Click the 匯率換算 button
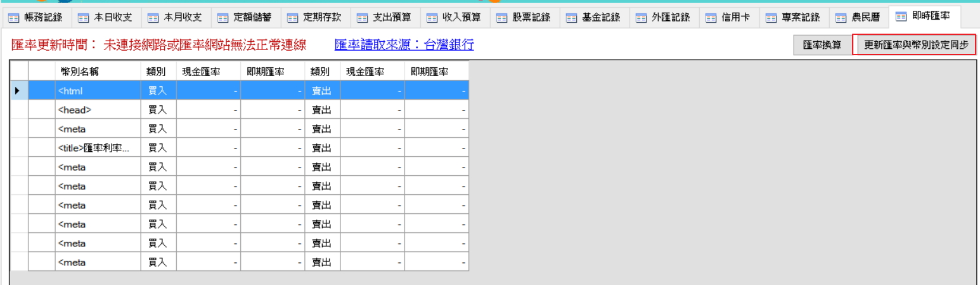980x285 pixels. (x=822, y=46)
